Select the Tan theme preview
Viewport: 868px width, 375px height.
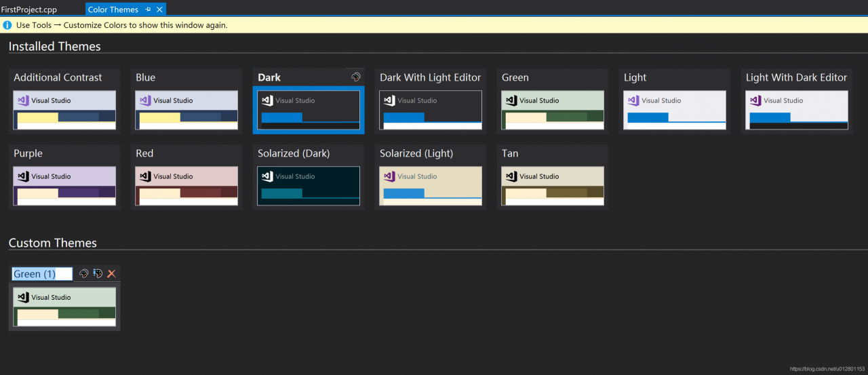553,186
